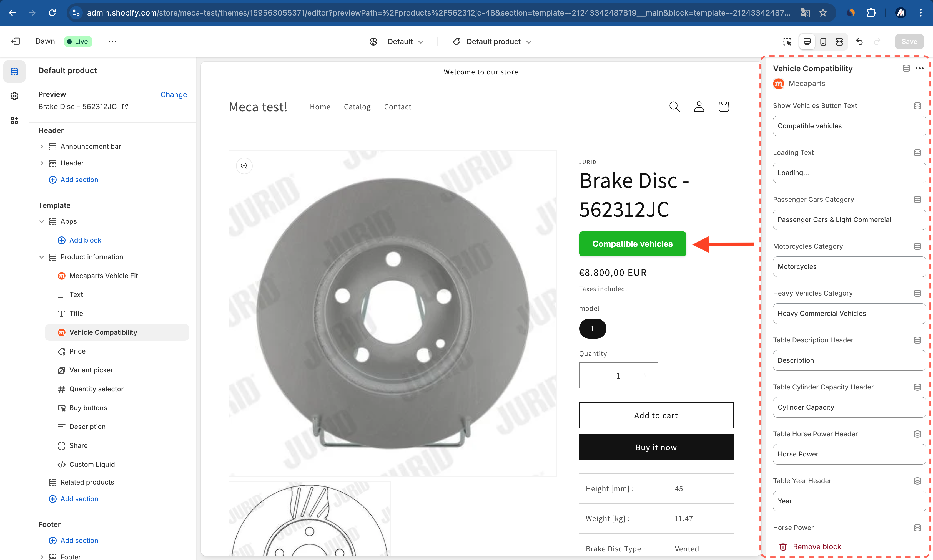Select the Custom Liquid block
The image size is (933, 560).
(117, 465)
